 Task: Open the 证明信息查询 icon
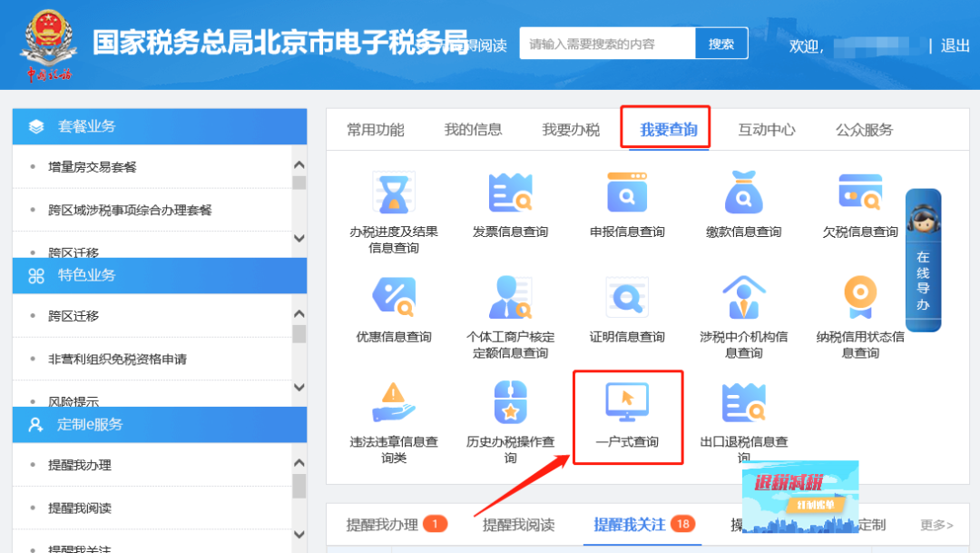[627, 297]
